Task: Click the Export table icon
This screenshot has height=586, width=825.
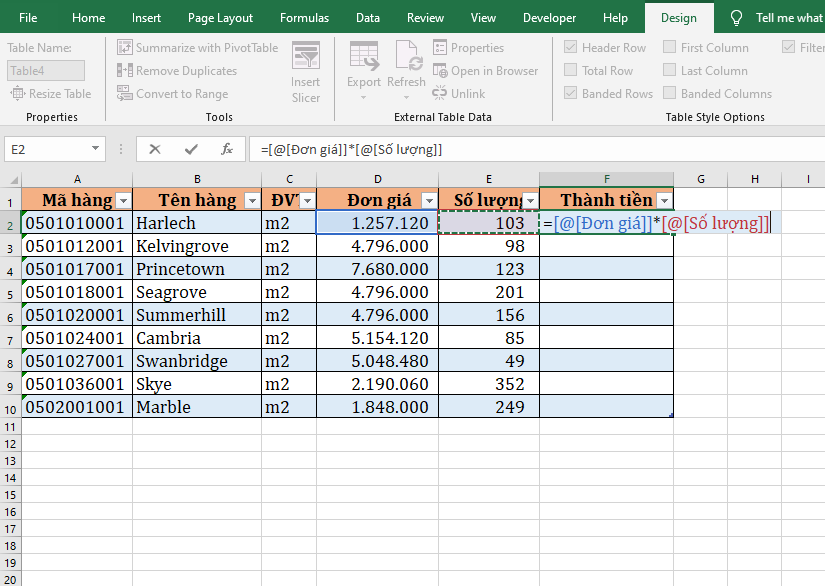Action: (364, 64)
